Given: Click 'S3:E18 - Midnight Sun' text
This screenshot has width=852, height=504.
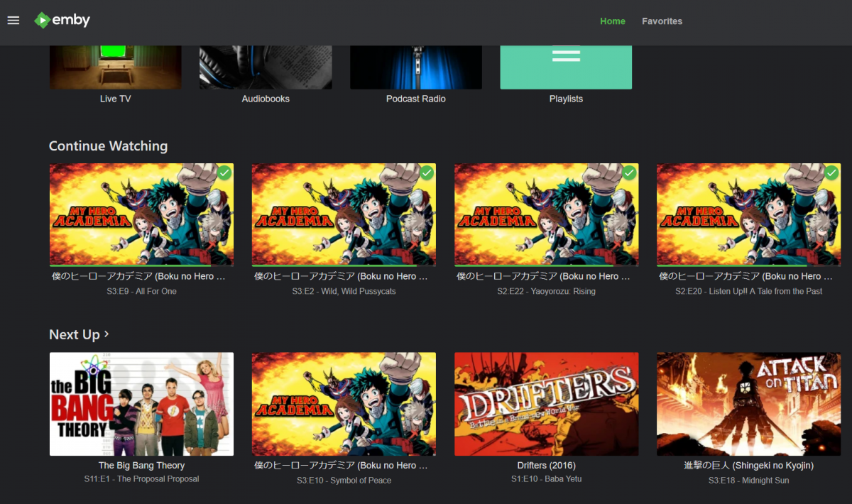Looking at the screenshot, I should coord(748,481).
